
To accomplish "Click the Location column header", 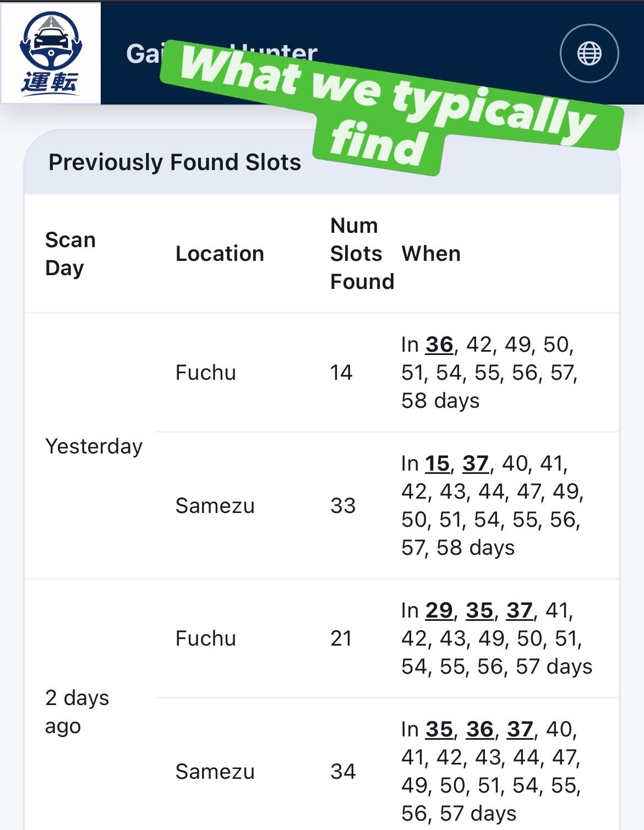I will pyautogui.click(x=220, y=254).
